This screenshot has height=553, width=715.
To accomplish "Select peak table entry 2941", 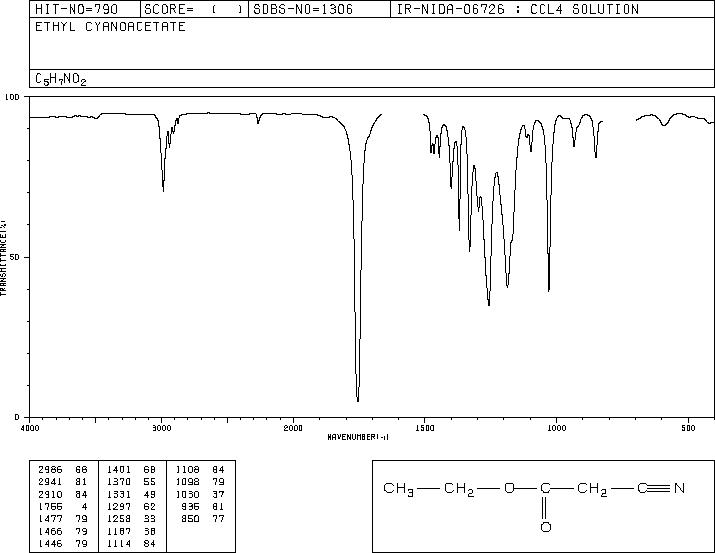I will (50, 482).
